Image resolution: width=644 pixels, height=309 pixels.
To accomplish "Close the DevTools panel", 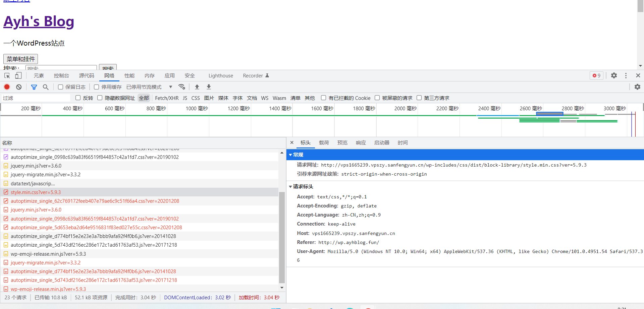I will (638, 76).
